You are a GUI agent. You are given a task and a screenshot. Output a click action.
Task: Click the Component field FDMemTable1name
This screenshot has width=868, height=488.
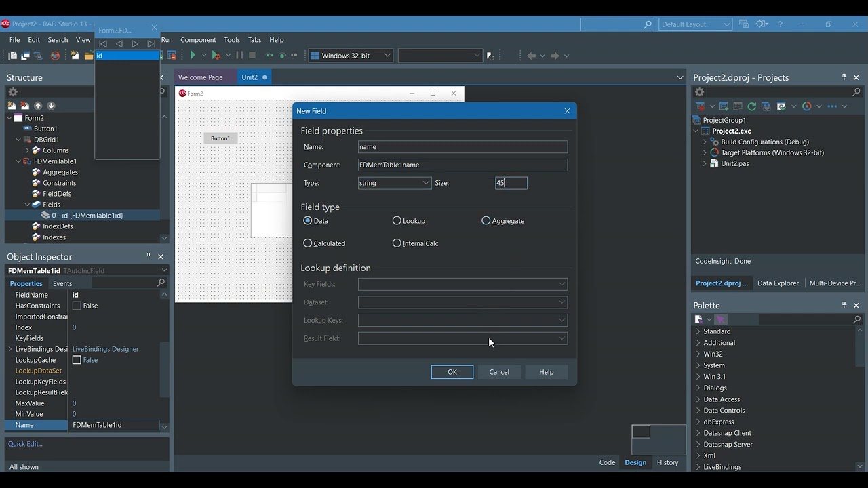tap(462, 165)
